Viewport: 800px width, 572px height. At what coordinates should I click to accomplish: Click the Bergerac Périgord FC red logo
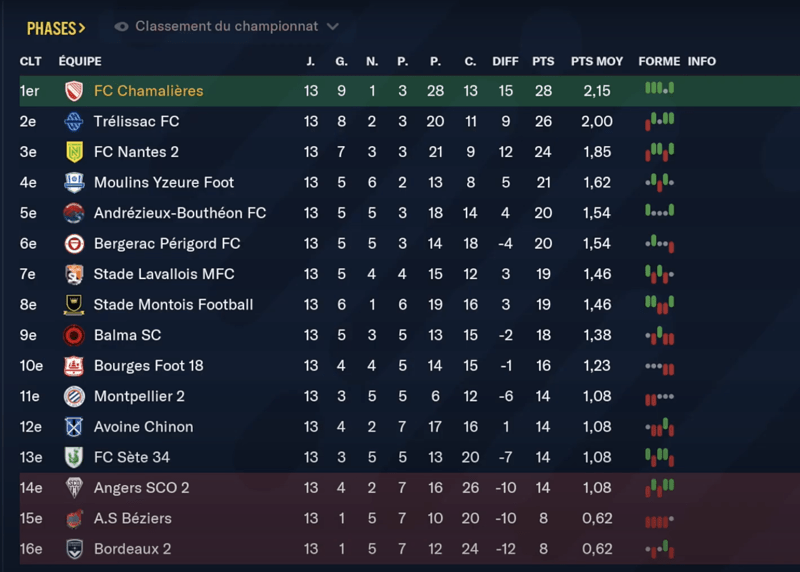tap(73, 244)
